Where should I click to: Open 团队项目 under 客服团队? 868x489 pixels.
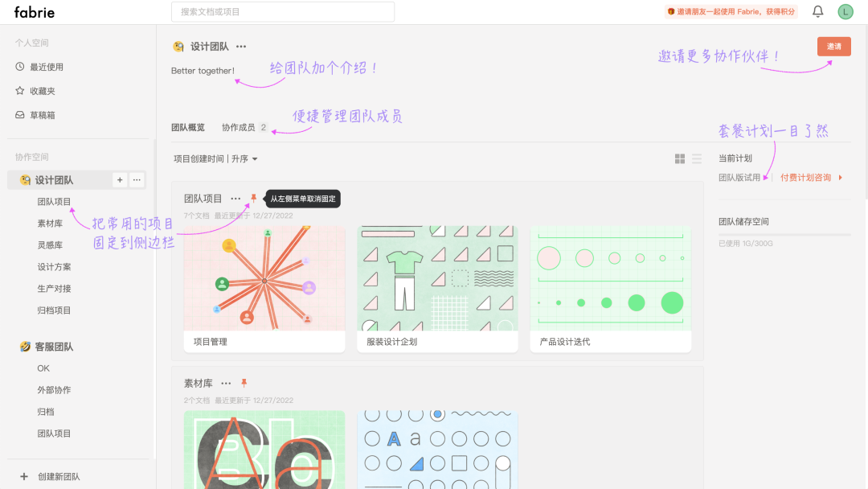(54, 434)
